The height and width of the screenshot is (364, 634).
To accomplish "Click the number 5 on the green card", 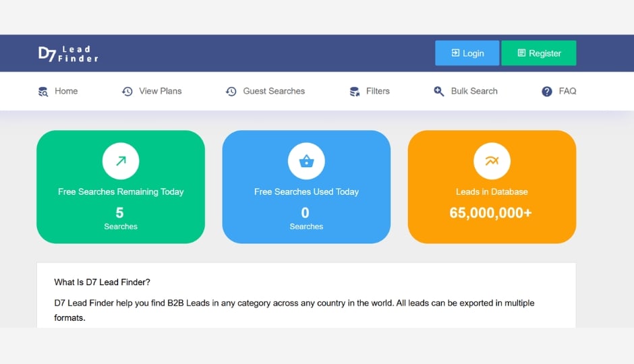I will click(x=119, y=212).
